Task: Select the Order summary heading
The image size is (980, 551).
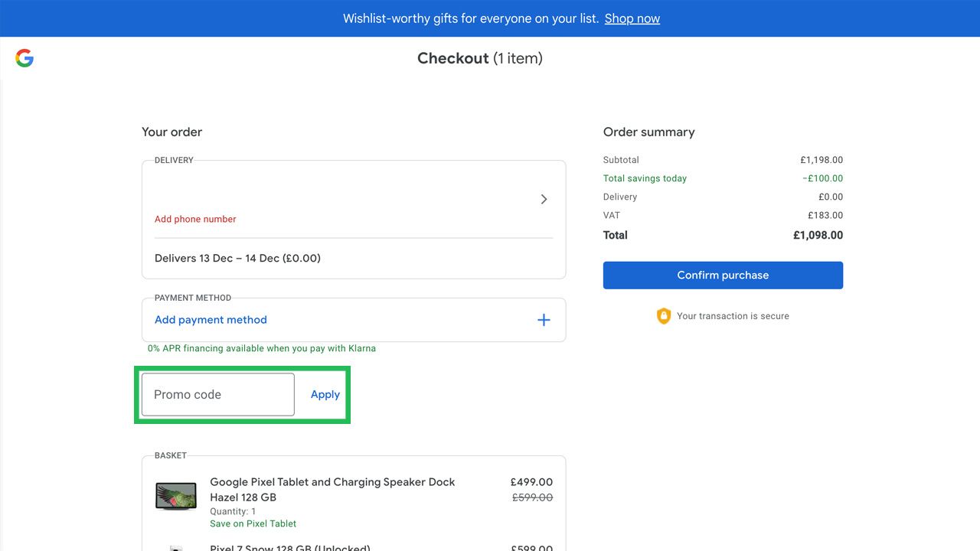Action: pos(648,132)
